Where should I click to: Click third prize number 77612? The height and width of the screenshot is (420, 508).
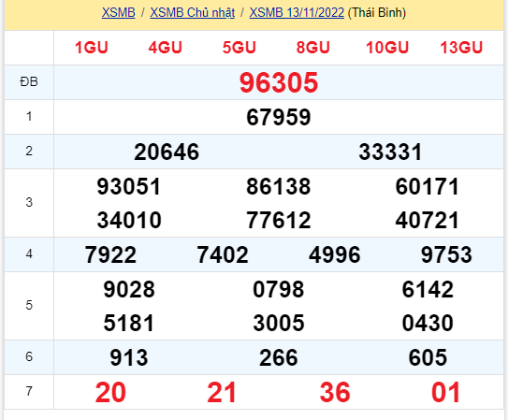tap(279, 220)
